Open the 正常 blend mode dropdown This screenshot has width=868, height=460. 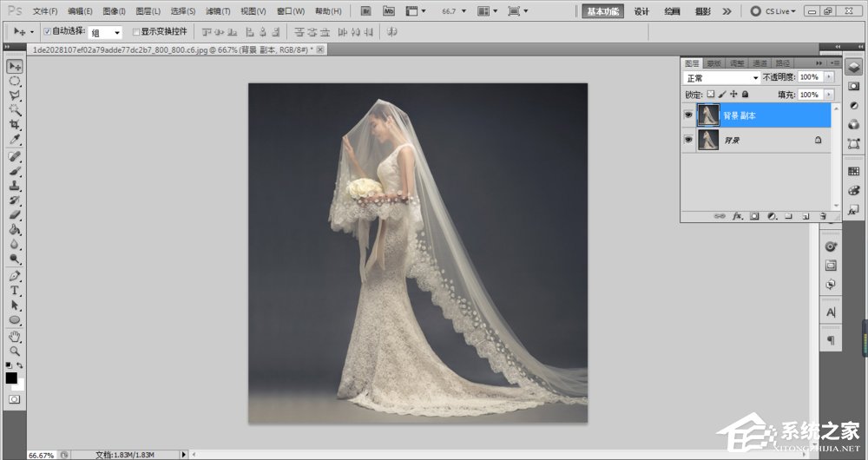pyautogui.click(x=722, y=78)
